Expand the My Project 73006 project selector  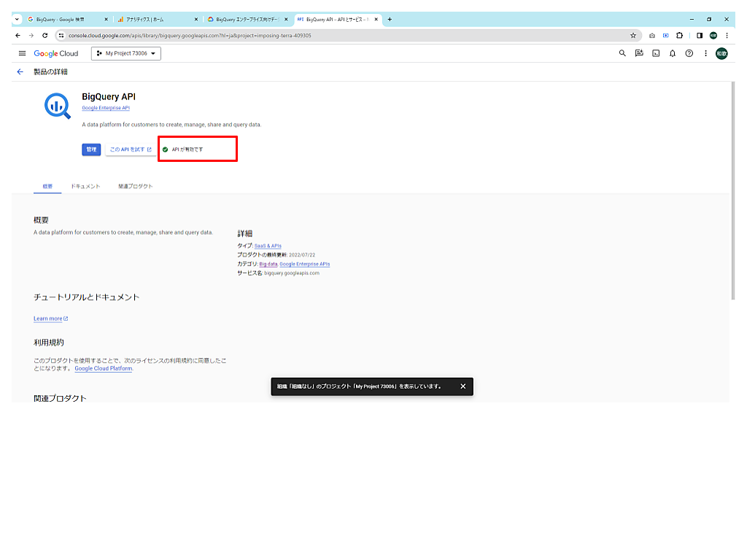pos(126,53)
